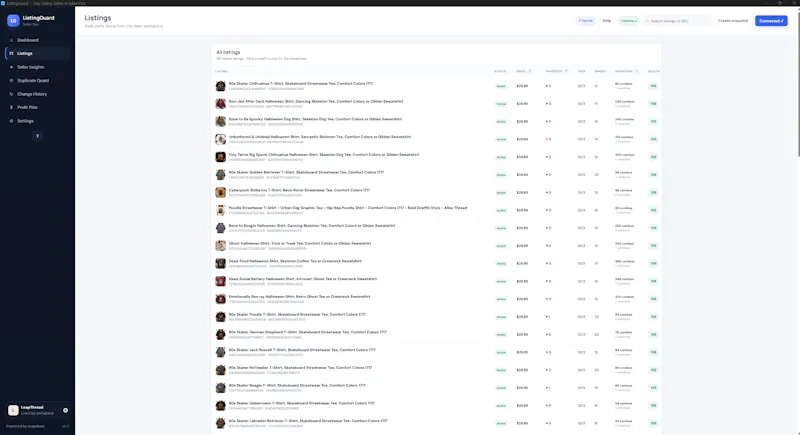Click the Help link in header

click(x=607, y=21)
